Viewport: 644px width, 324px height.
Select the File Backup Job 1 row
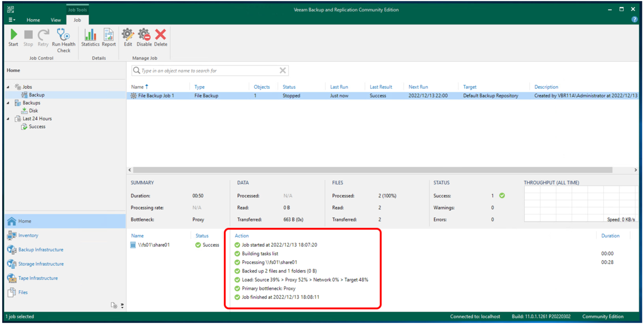click(x=383, y=95)
